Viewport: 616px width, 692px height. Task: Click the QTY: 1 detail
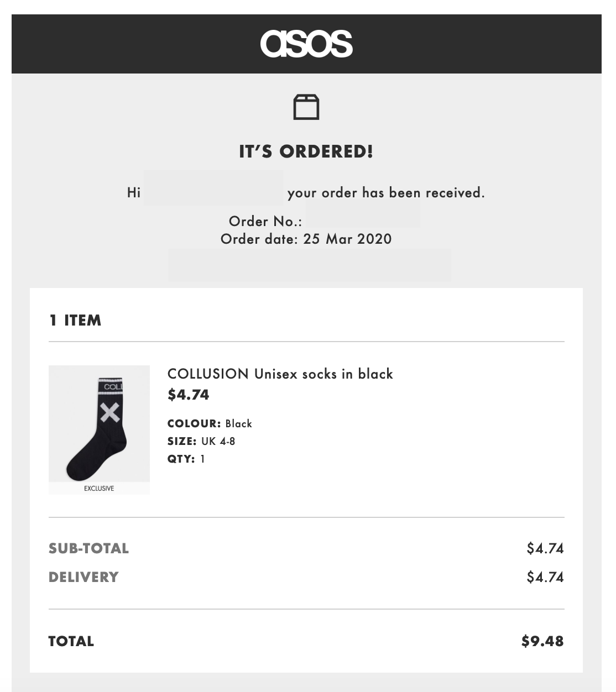point(186,459)
